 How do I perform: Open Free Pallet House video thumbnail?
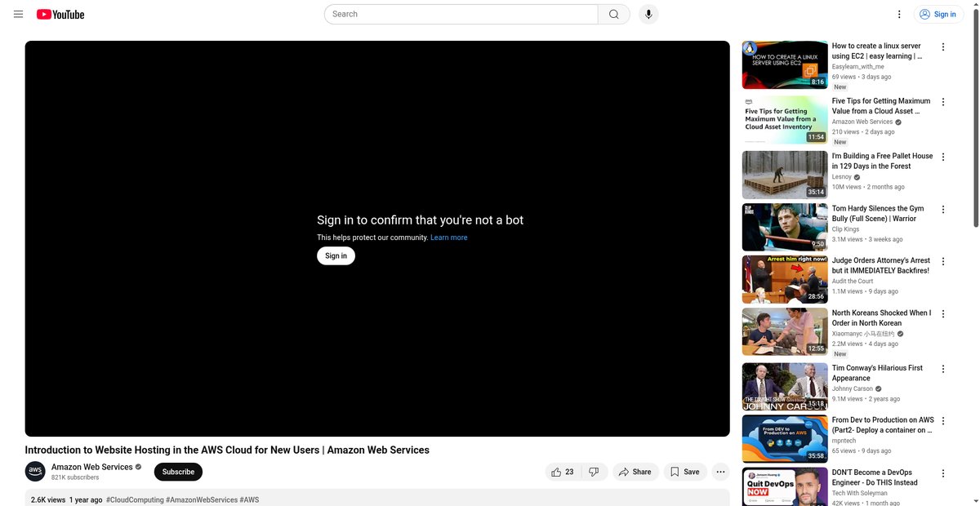click(x=785, y=175)
